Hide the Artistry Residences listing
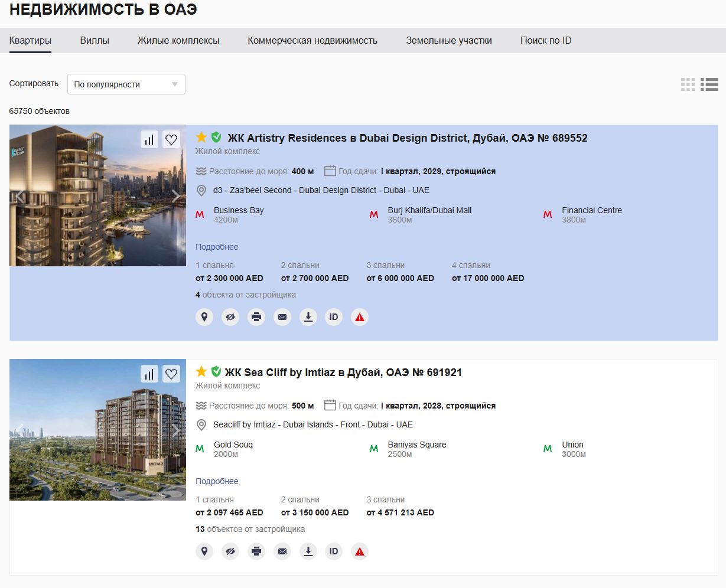 pyautogui.click(x=230, y=317)
